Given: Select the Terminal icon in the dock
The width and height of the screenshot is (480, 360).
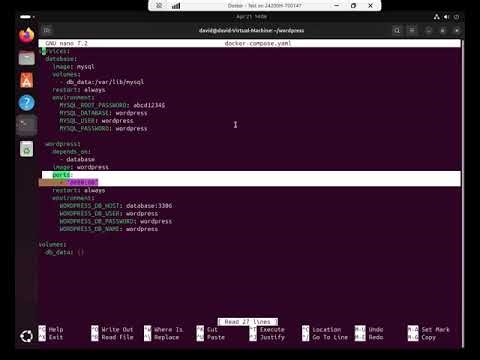Looking at the screenshot, I should tap(26, 125).
